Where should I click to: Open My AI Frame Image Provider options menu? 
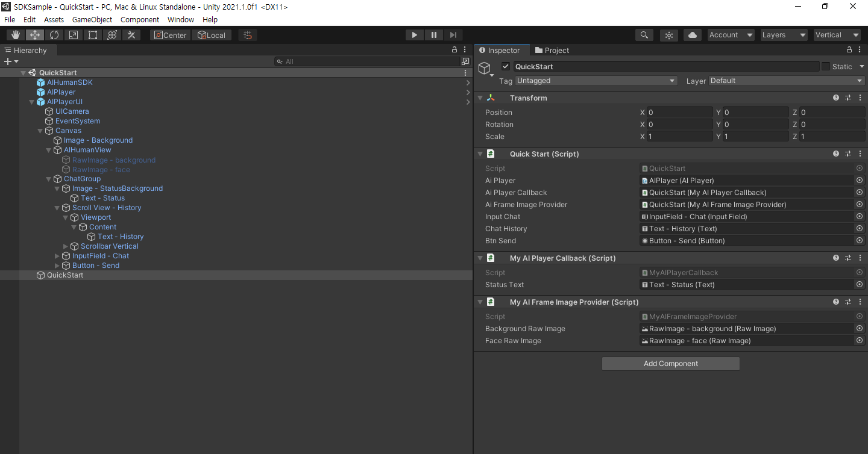860,302
